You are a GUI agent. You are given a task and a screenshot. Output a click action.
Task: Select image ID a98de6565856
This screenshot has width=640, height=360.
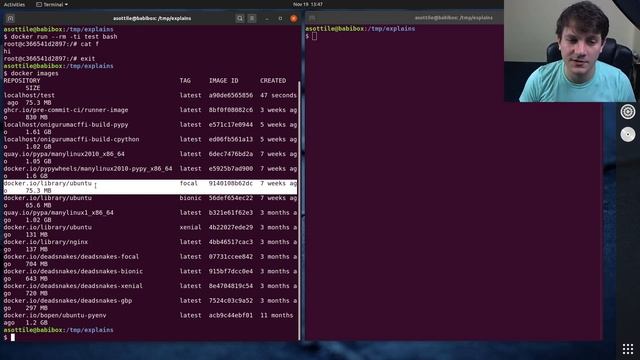pos(231,96)
